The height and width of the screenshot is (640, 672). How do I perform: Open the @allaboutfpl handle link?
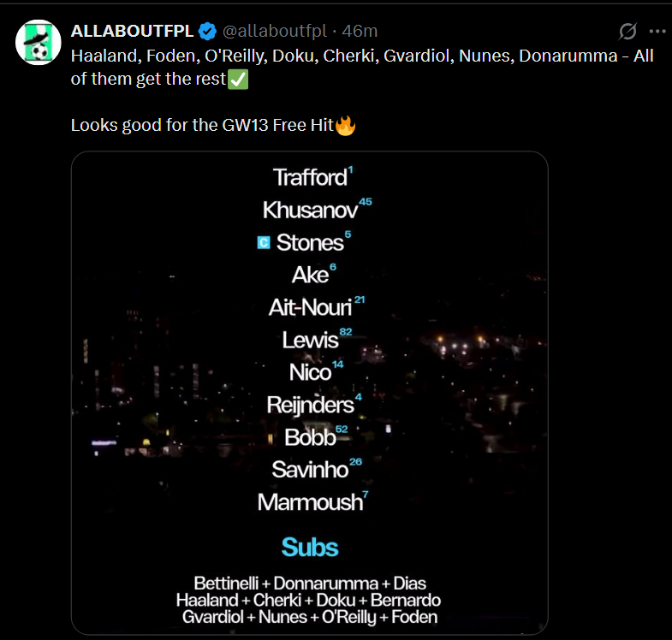tap(275, 32)
